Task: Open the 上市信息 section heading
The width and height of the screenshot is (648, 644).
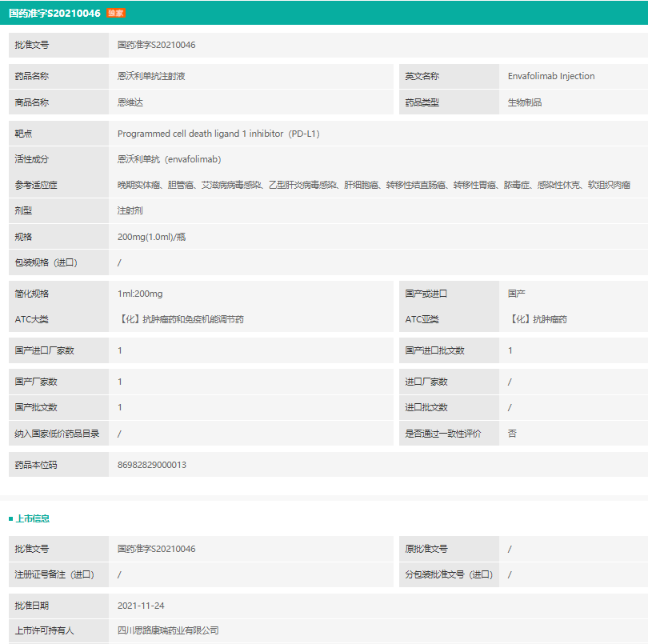Action: point(33,519)
